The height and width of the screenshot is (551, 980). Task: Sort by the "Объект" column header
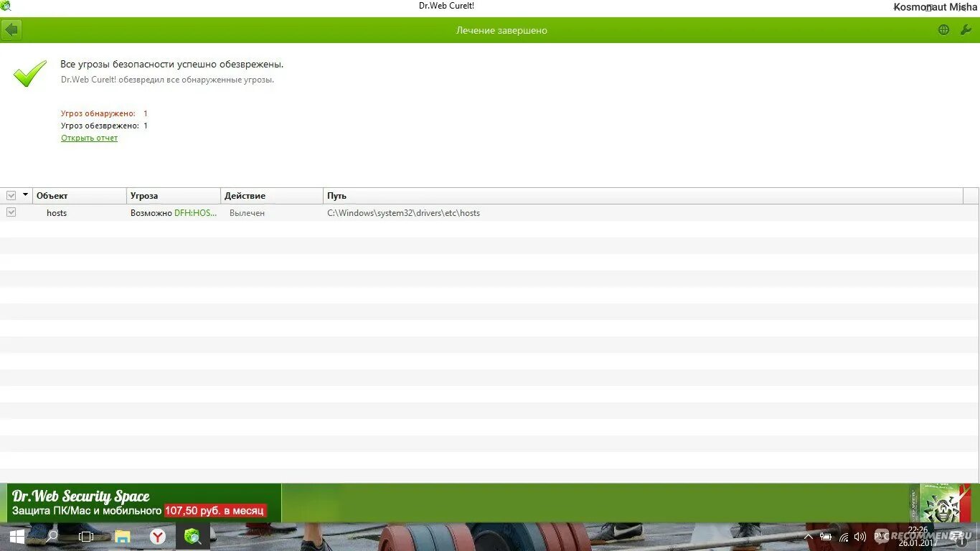80,195
